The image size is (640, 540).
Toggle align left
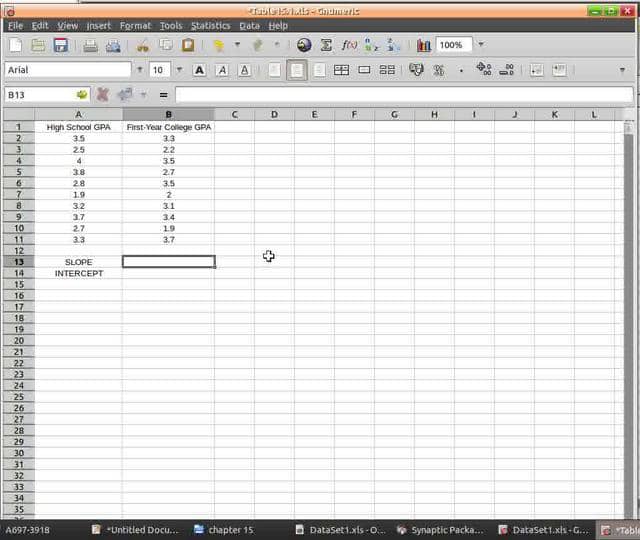(x=274, y=70)
